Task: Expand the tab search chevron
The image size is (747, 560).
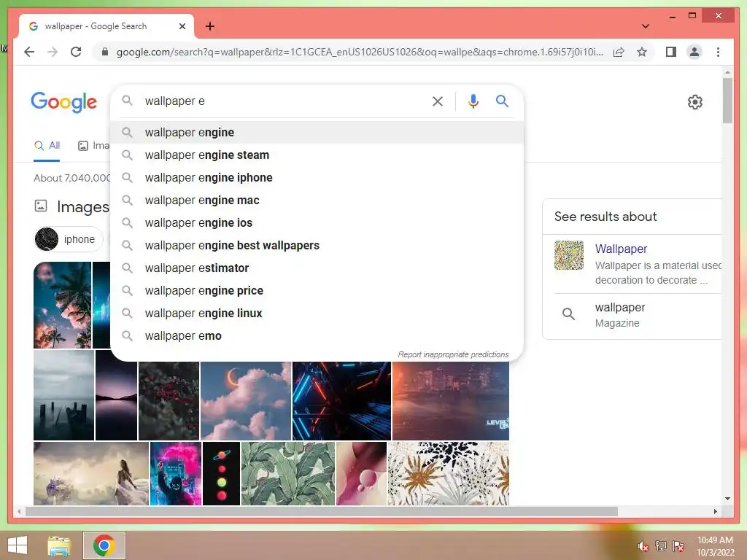Action: tap(645, 26)
